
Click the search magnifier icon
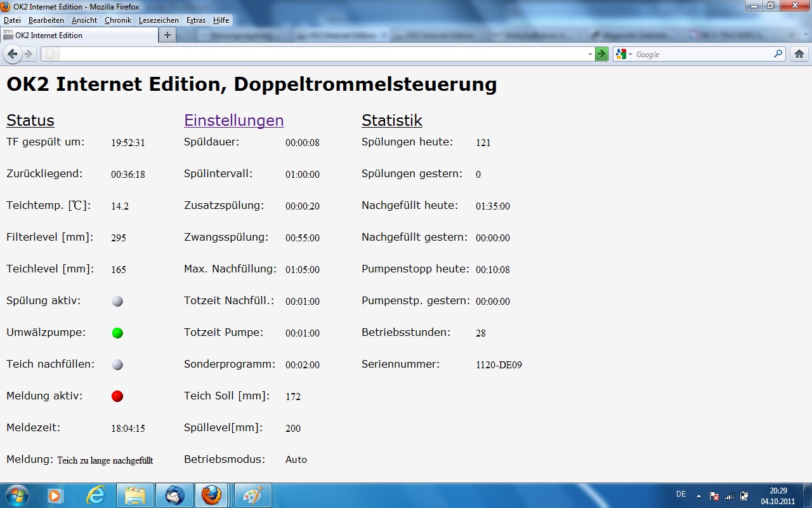click(778, 54)
